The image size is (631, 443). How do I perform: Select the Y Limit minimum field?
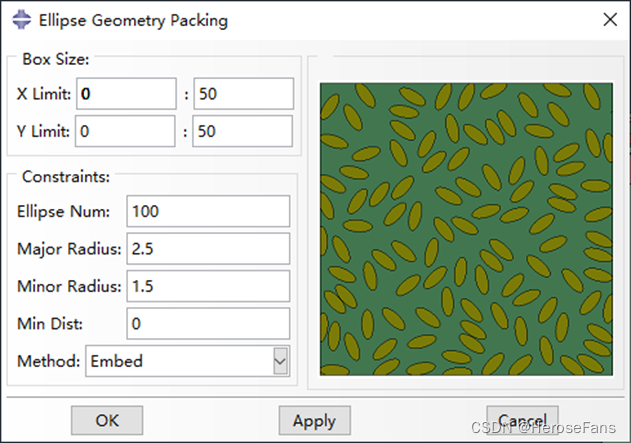125,131
